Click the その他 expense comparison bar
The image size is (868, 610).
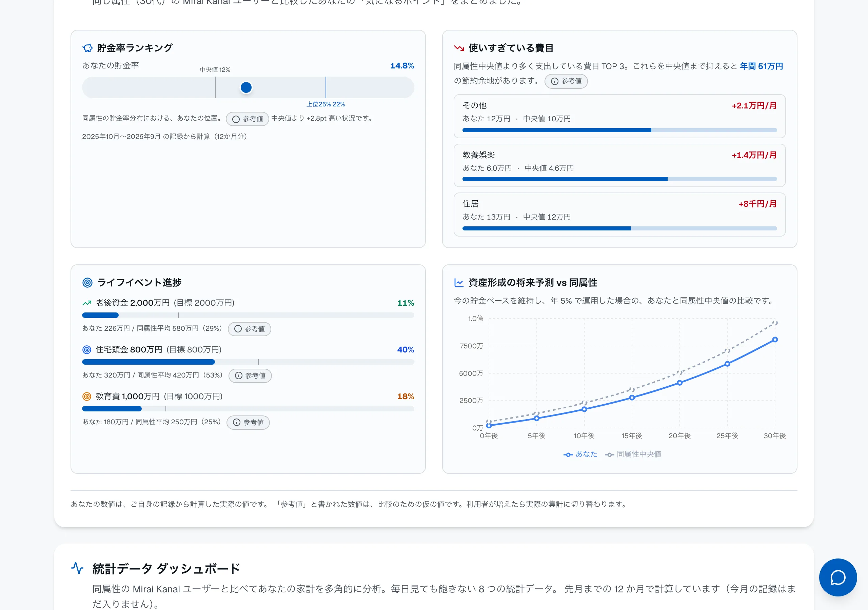619,130
